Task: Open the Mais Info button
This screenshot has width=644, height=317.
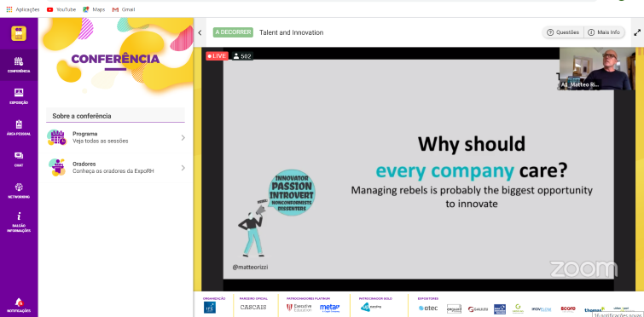Action: pos(604,32)
